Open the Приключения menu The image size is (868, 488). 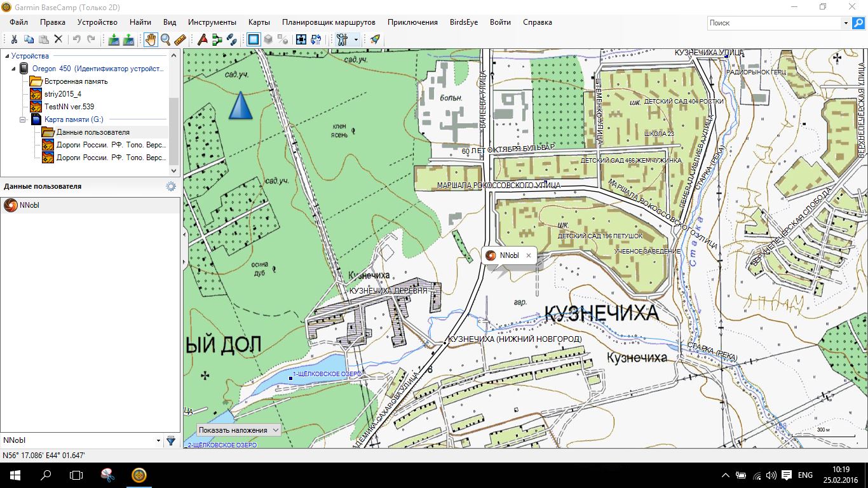point(412,22)
